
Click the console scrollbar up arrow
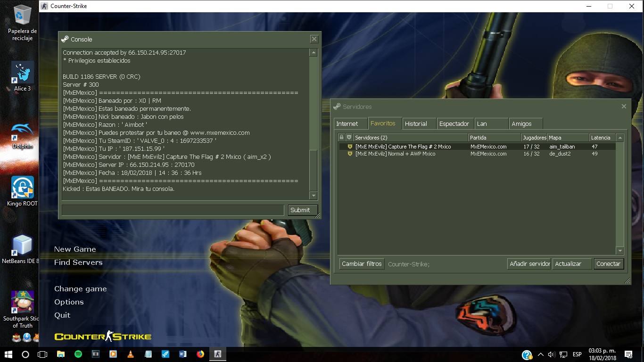(x=314, y=52)
